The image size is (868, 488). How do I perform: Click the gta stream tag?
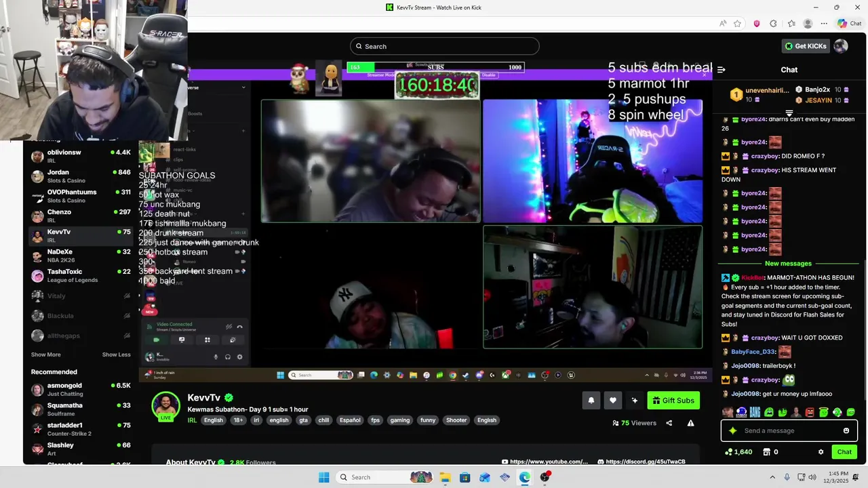[303, 420]
